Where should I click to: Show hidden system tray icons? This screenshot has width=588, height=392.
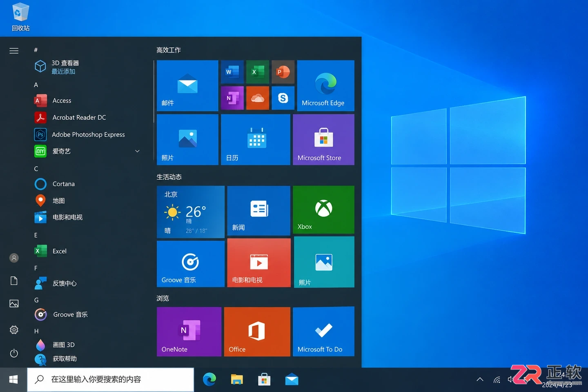click(480, 380)
